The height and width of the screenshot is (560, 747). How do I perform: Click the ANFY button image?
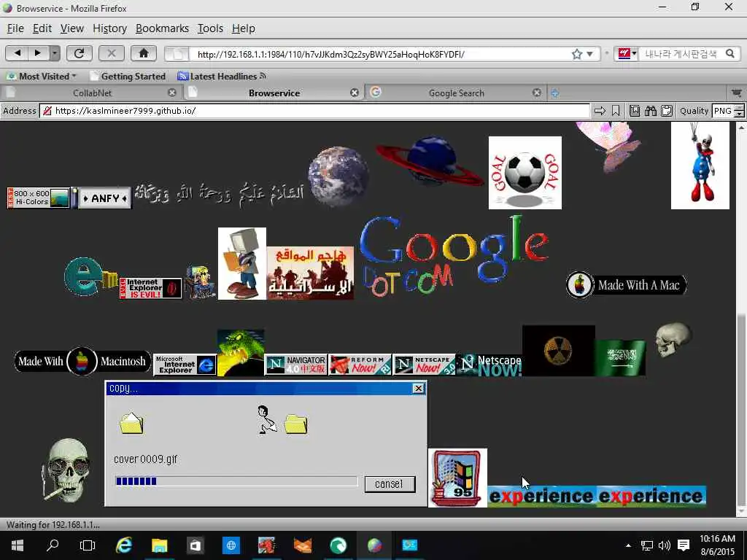(x=105, y=198)
